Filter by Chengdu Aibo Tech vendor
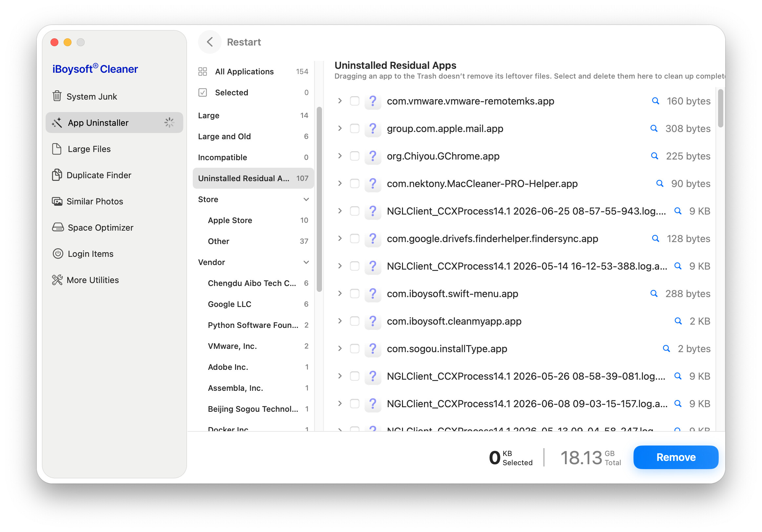The width and height of the screenshot is (762, 532). [253, 283]
